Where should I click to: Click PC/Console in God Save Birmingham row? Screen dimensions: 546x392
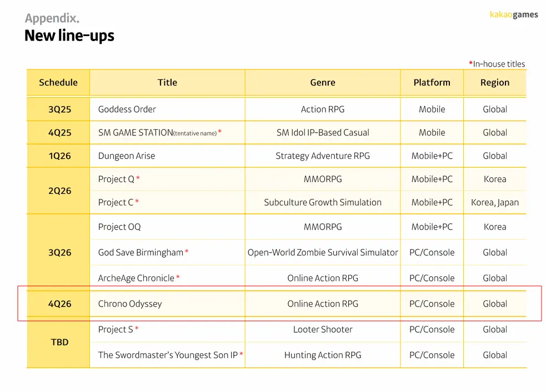tap(432, 253)
